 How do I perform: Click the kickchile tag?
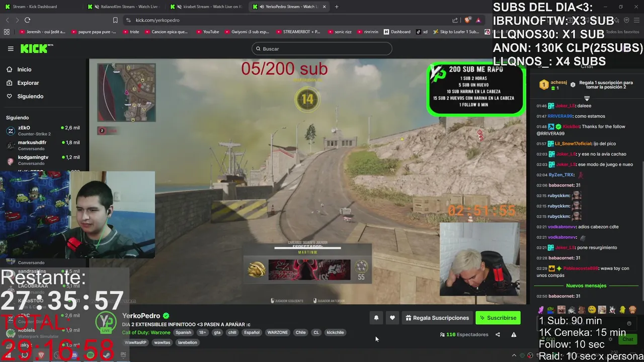tap(335, 332)
